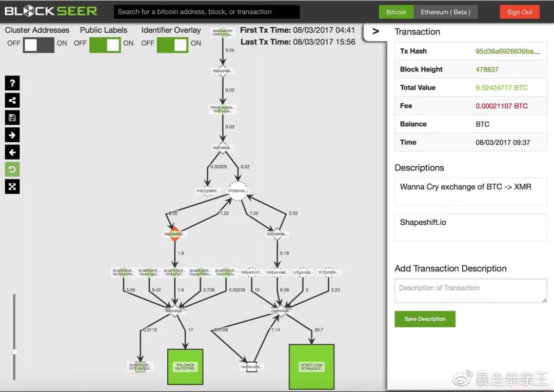Click the fullscreen expand icon
Viewport: 554px width, 392px height.
tap(12, 187)
